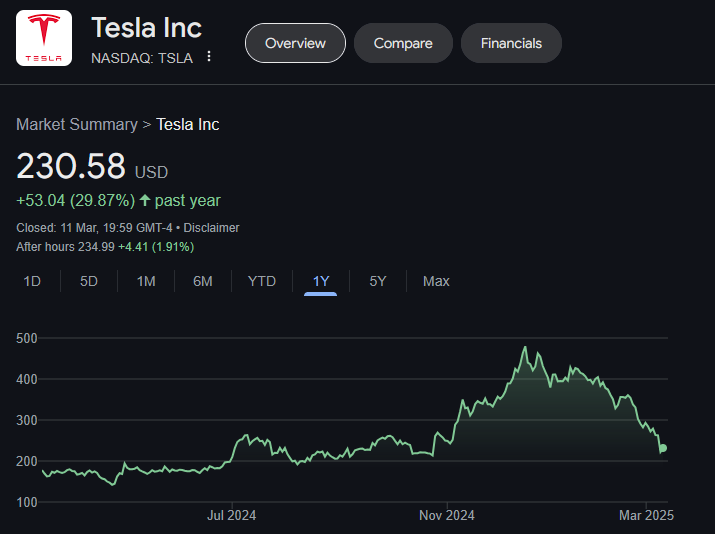Show the 1M price chart

[x=146, y=281]
